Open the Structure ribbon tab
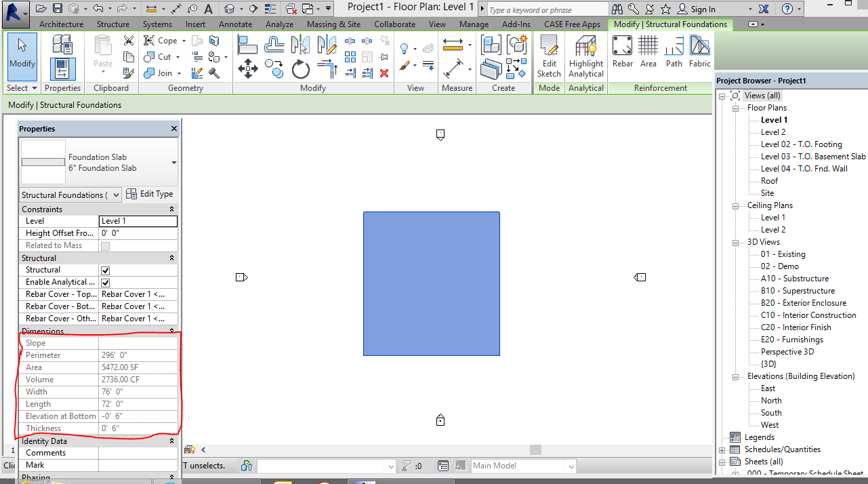The width and height of the screenshot is (868, 484). (113, 24)
